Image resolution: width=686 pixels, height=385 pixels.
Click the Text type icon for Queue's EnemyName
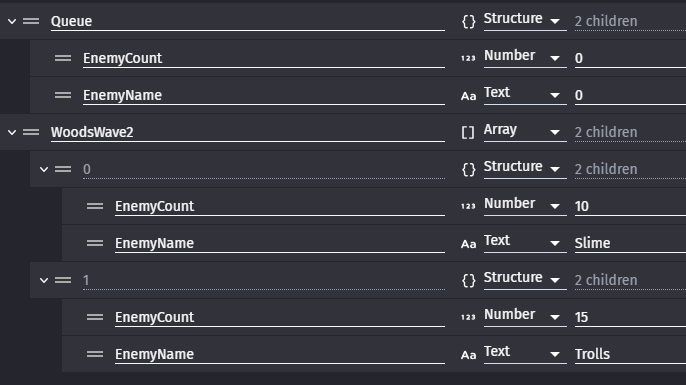click(x=468, y=96)
